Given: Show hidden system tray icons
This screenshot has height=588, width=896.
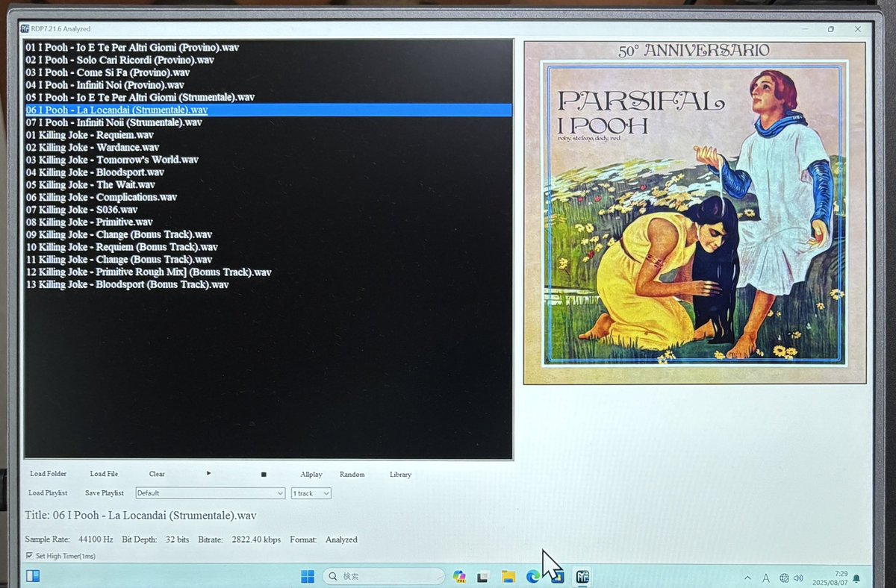Looking at the screenshot, I should [x=747, y=578].
